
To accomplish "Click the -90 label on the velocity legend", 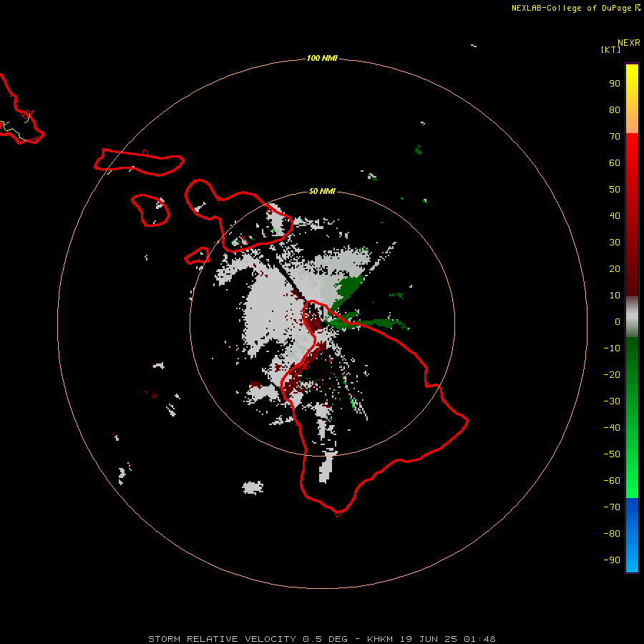I will pos(612,560).
